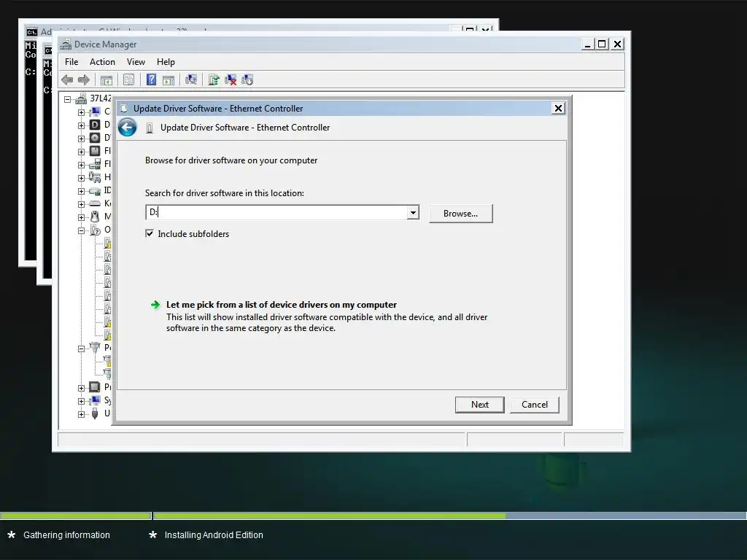Select the Human Interface Devices icon
Viewport: 747px width, 560px height.
tap(95, 177)
